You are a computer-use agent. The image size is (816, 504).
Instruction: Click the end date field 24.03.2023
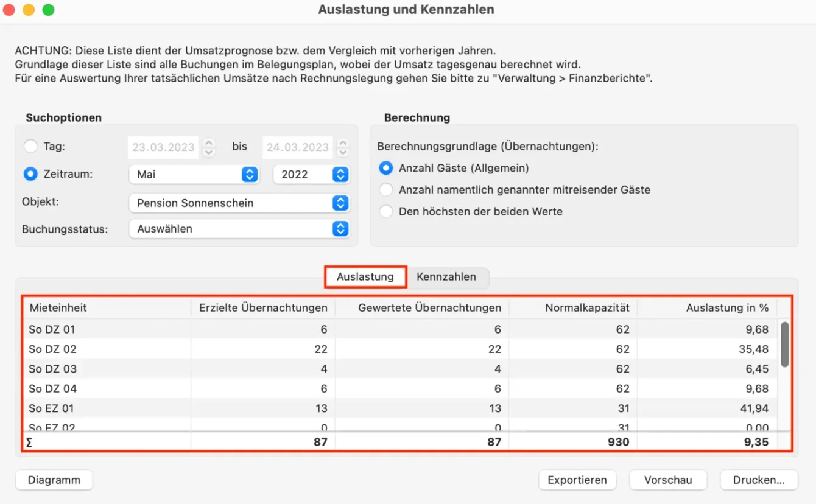pyautogui.click(x=298, y=147)
